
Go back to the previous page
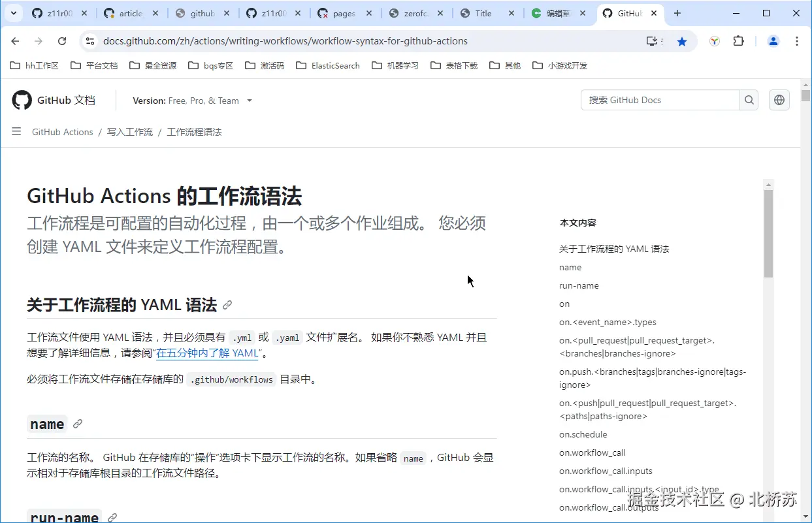click(x=16, y=41)
